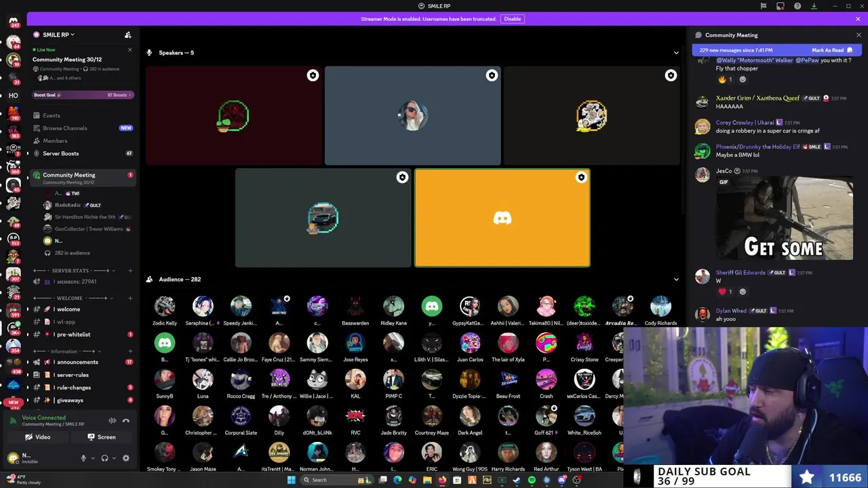Open Browse Channels

point(83,128)
